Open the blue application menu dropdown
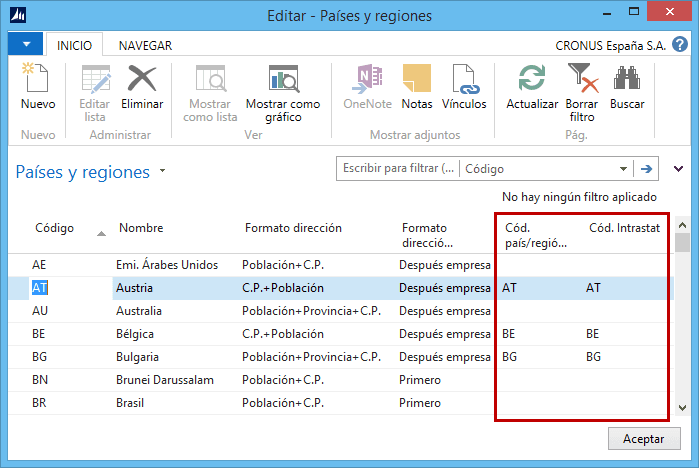This screenshot has width=699, height=468. [26, 44]
